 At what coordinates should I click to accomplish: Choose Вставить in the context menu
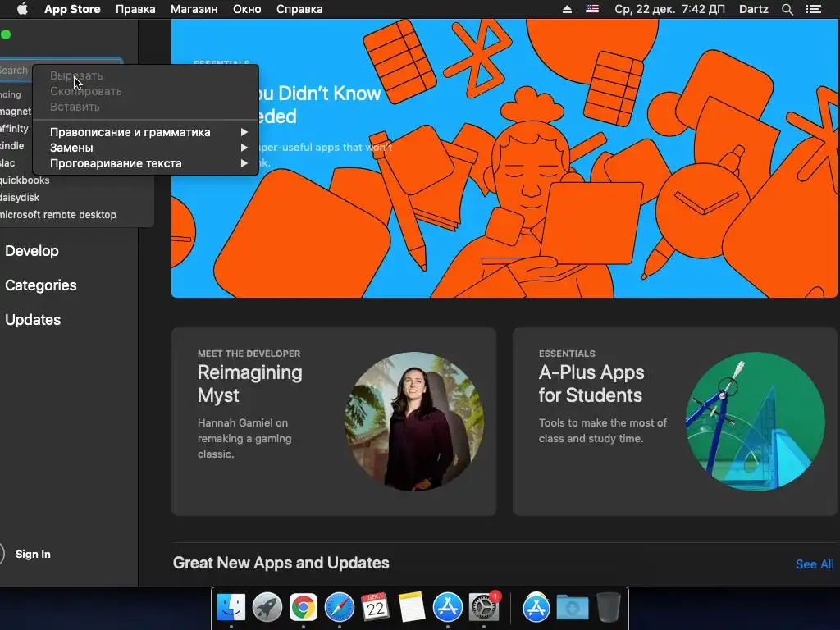coord(145,107)
